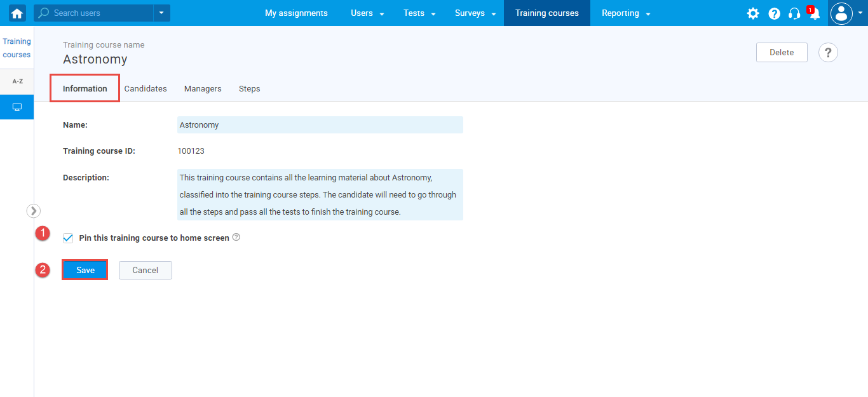Viewport: 868px width, 397px height.
Task: Open the search type dropdown arrow
Action: pos(161,13)
